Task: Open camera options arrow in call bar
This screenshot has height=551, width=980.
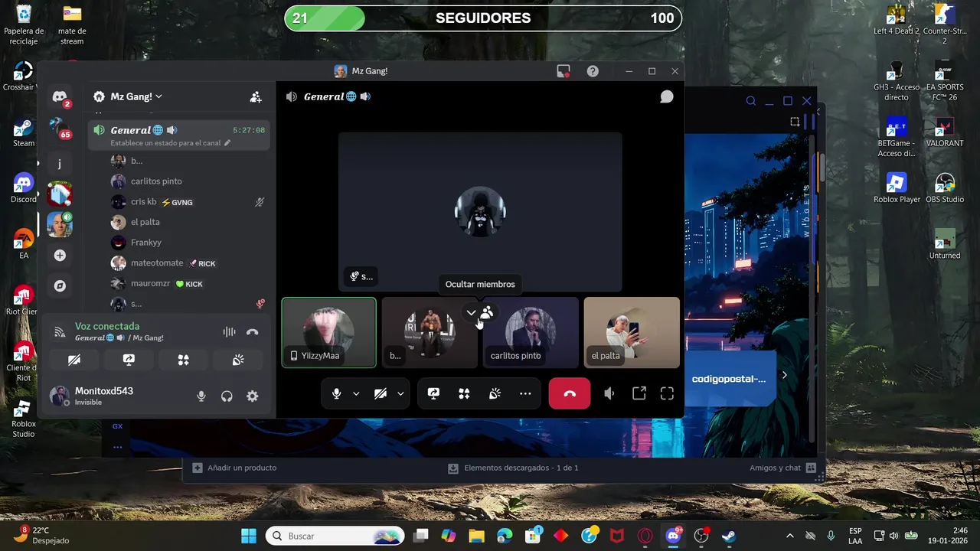Action: 400,393
